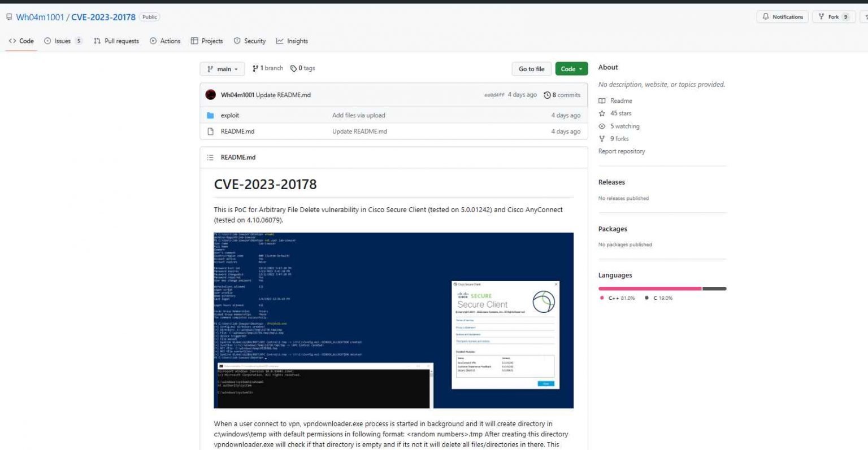Click the Go to file button
Screen dimensions: 868x450
(x=531, y=68)
